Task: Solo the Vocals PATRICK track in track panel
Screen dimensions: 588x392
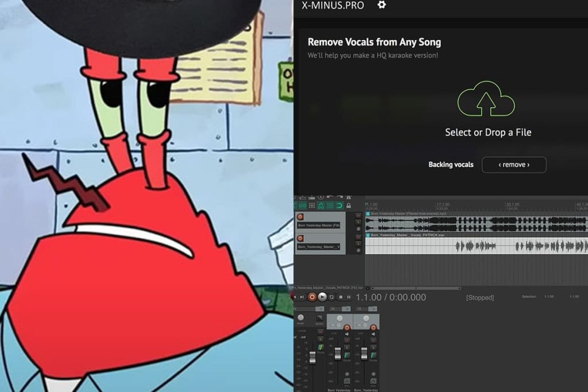Action: (358, 243)
